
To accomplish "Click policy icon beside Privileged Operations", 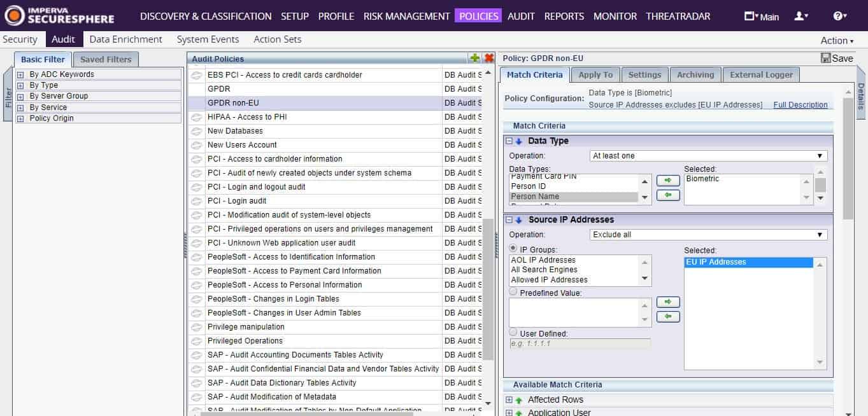I will click(197, 341).
